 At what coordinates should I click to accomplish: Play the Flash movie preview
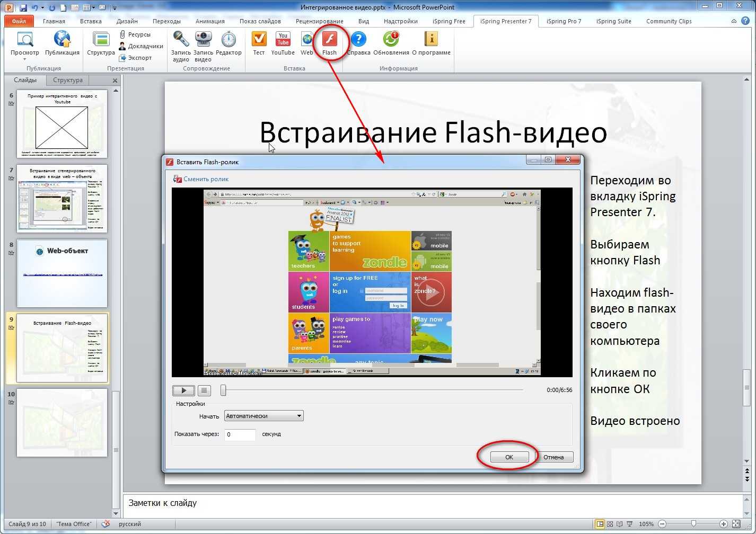coord(183,390)
